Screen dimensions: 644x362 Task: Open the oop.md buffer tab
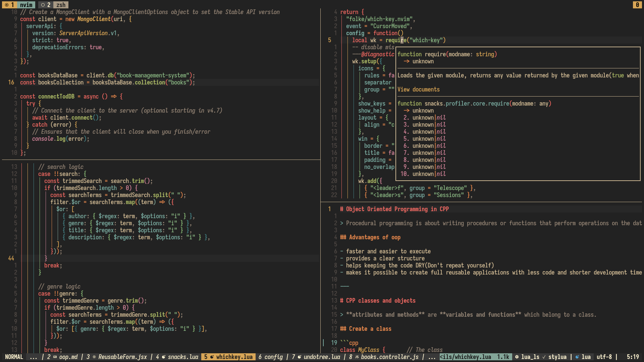click(68, 357)
